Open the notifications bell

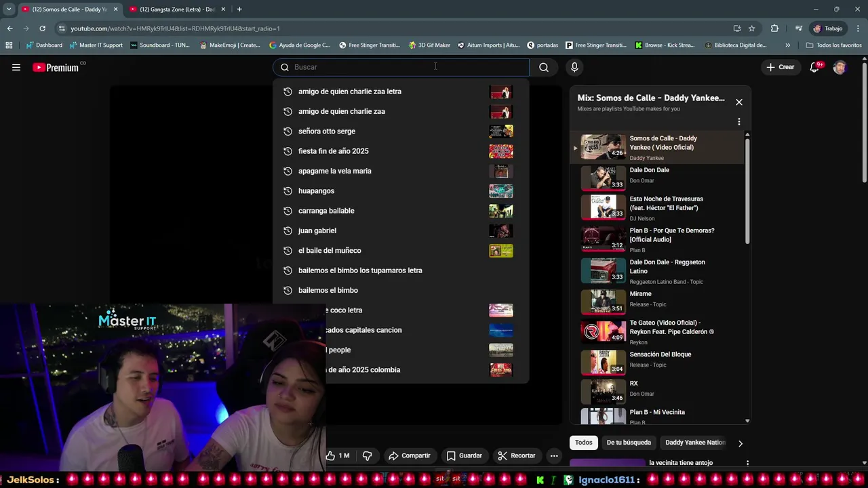(x=816, y=67)
